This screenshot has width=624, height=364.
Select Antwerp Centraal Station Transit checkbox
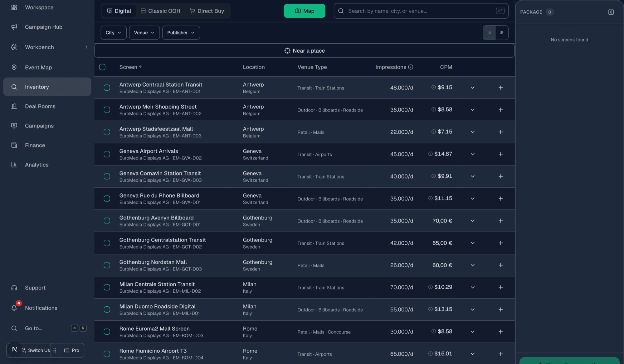[x=107, y=88]
